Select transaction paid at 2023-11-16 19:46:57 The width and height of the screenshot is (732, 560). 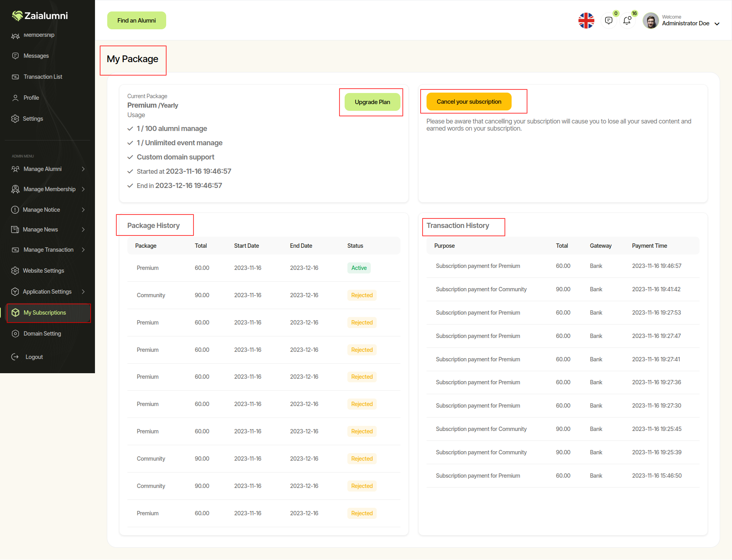coord(563,266)
